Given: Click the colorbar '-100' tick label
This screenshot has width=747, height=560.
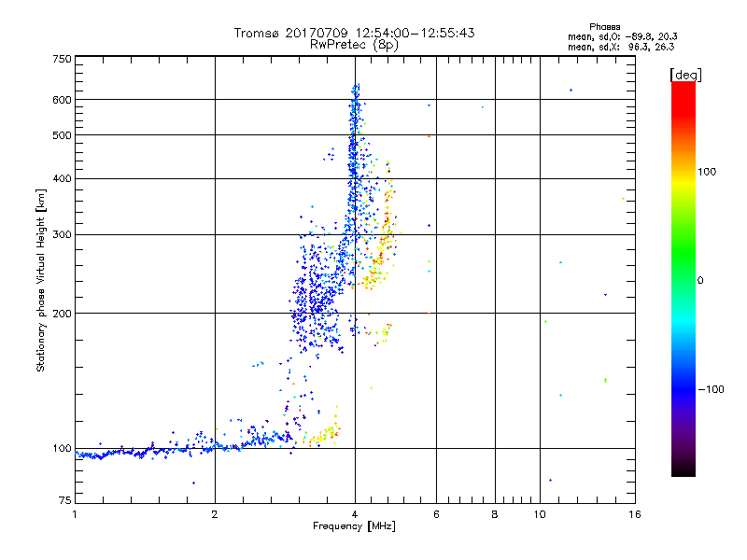Looking at the screenshot, I should (x=711, y=389).
